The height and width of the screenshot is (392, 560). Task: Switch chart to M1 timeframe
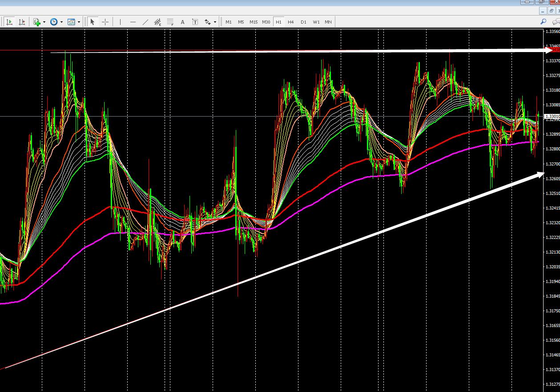coord(229,22)
